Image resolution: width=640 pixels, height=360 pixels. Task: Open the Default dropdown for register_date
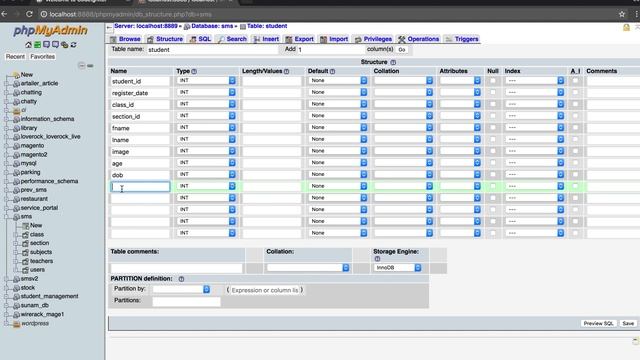tap(338, 92)
